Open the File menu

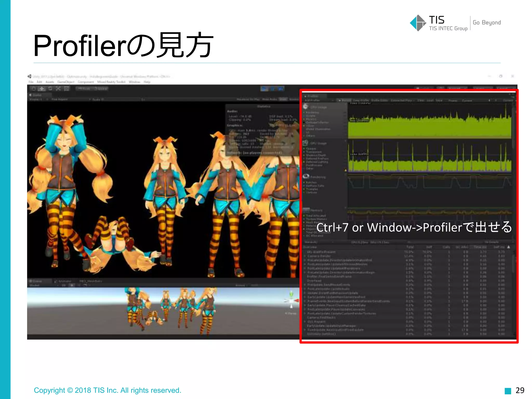coord(31,82)
